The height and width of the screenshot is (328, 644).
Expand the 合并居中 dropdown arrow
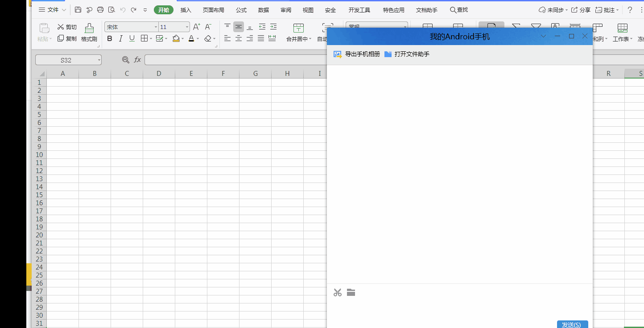(x=310, y=39)
